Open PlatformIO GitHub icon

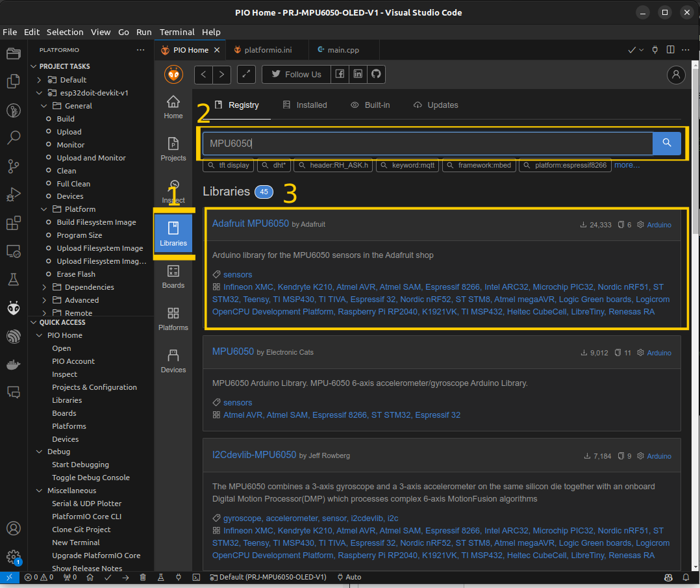point(377,74)
